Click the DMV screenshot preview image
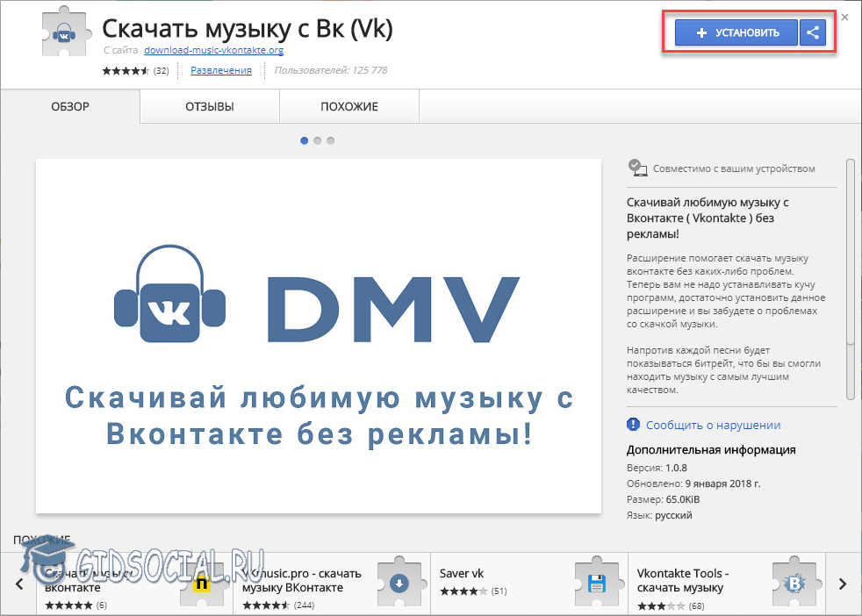Image resolution: width=862 pixels, height=616 pixels. [318, 335]
